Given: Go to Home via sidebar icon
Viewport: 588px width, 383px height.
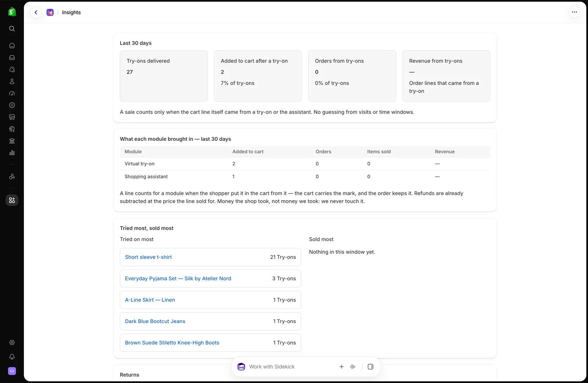Looking at the screenshot, I should pyautogui.click(x=12, y=46).
